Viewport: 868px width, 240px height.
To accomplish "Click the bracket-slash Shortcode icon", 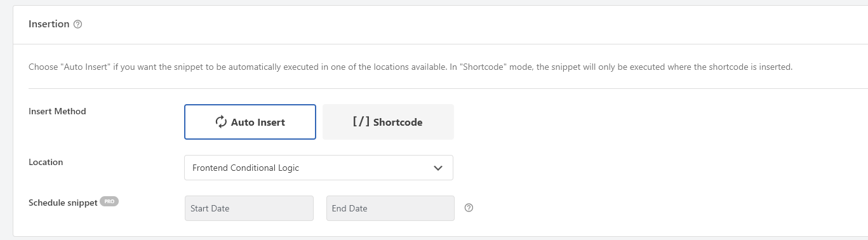I will click(361, 121).
